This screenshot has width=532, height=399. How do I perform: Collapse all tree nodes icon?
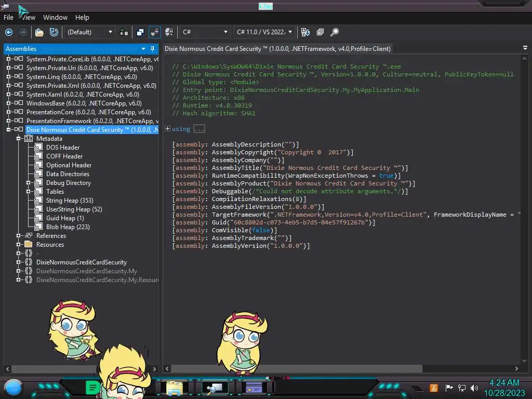(320, 32)
